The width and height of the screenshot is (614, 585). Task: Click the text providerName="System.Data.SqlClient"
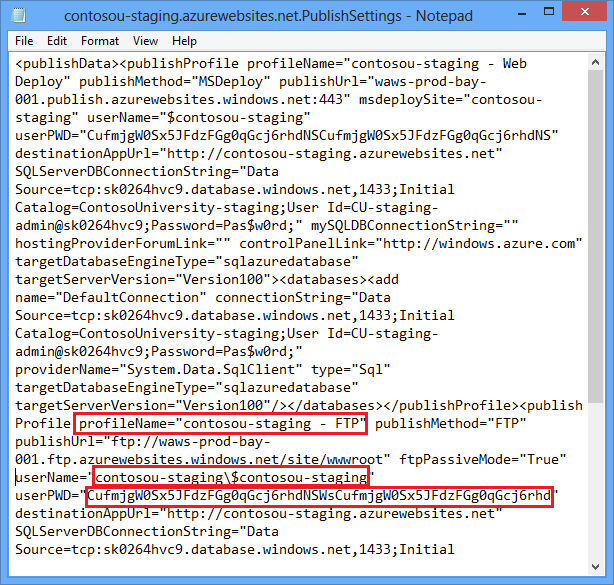[x=159, y=370]
